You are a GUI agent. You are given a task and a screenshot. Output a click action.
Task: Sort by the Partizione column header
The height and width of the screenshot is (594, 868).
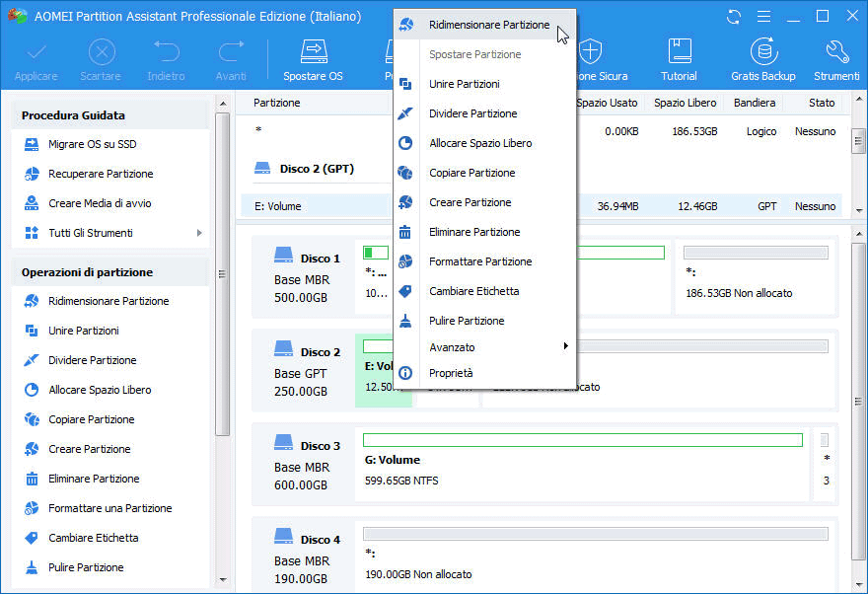pyautogui.click(x=277, y=103)
